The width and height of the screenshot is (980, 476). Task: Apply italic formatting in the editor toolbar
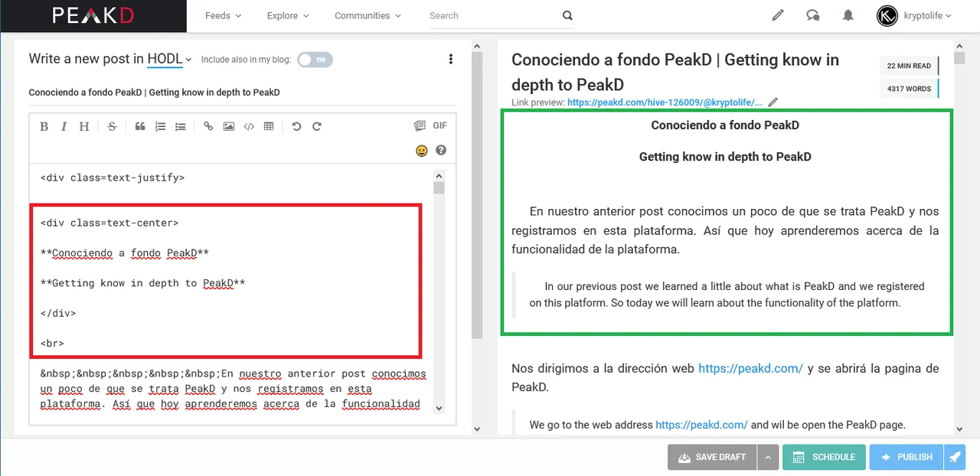64,126
